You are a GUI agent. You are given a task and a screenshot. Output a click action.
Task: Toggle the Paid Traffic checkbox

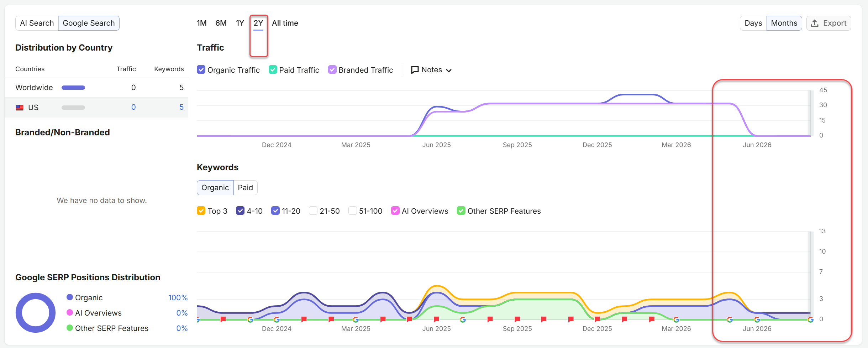(x=273, y=70)
